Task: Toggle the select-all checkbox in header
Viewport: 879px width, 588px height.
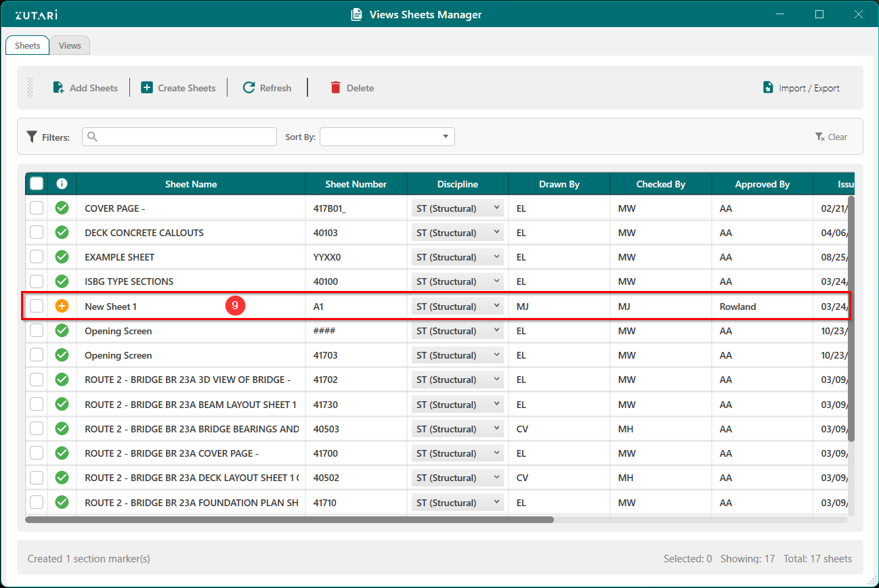Action: click(37, 183)
